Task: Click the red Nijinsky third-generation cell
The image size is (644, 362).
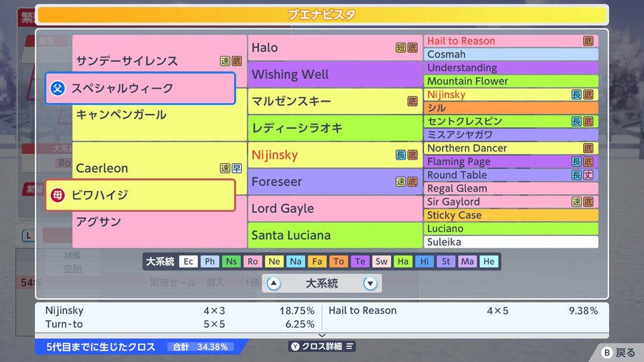Action: 335,155
